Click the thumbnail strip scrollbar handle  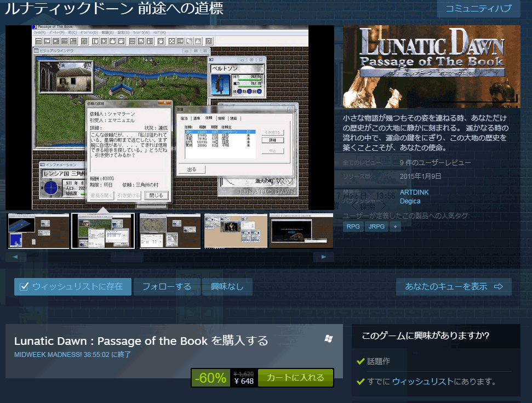point(127,257)
